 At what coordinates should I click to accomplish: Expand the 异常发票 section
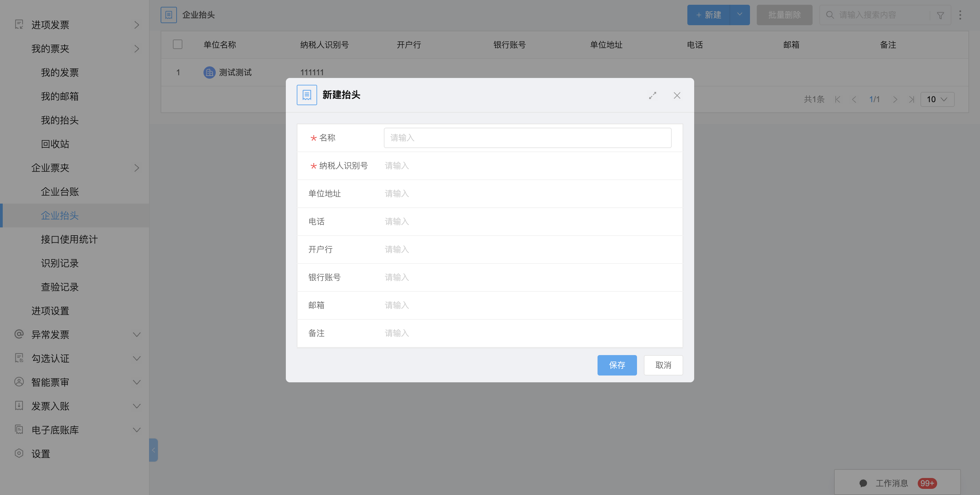[x=136, y=334]
